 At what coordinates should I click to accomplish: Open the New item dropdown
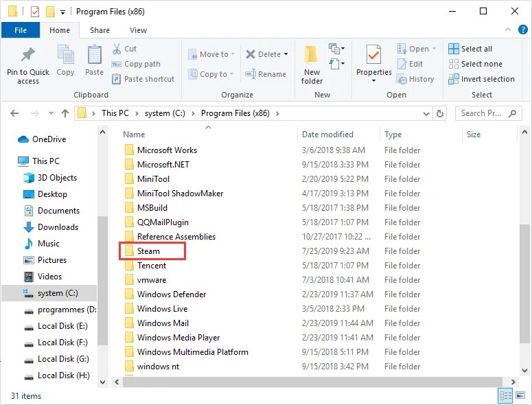(336, 49)
